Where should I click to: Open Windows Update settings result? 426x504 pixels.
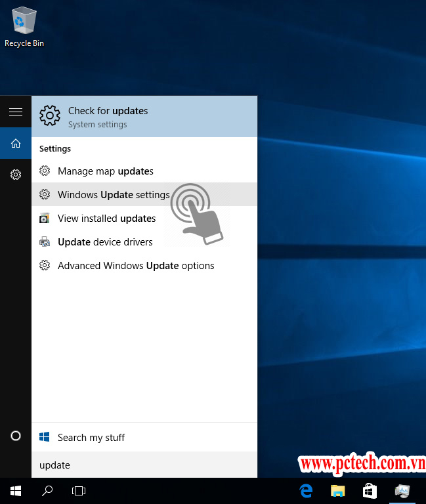point(113,195)
